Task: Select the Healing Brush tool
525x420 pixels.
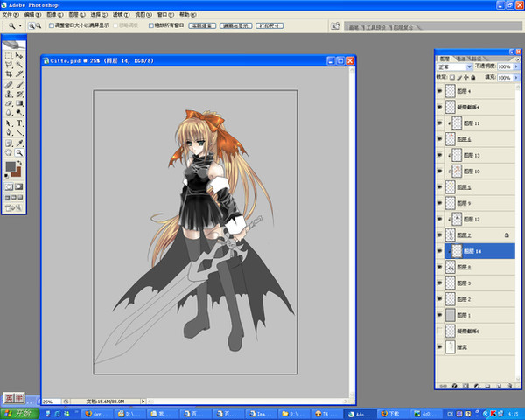Action: (9, 85)
